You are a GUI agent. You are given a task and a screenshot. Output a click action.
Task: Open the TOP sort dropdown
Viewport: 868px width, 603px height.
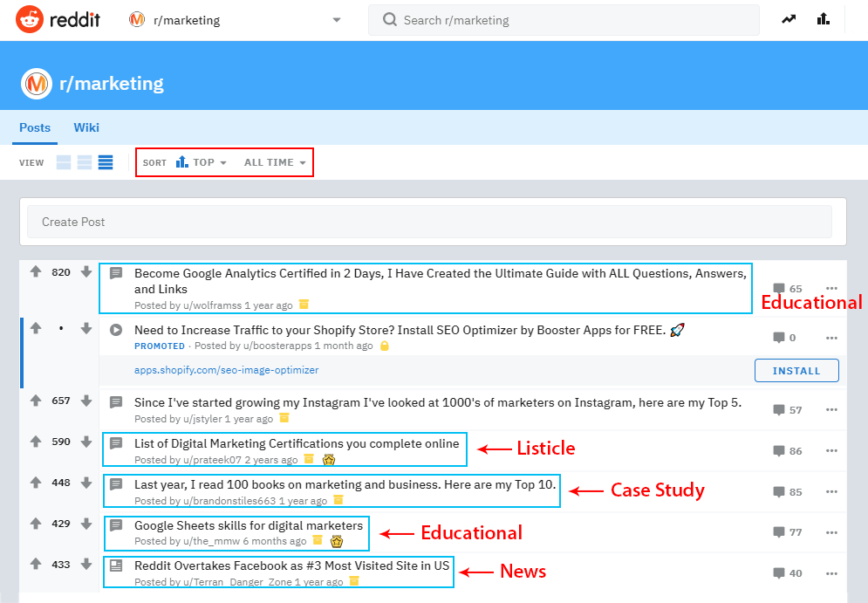tap(202, 162)
